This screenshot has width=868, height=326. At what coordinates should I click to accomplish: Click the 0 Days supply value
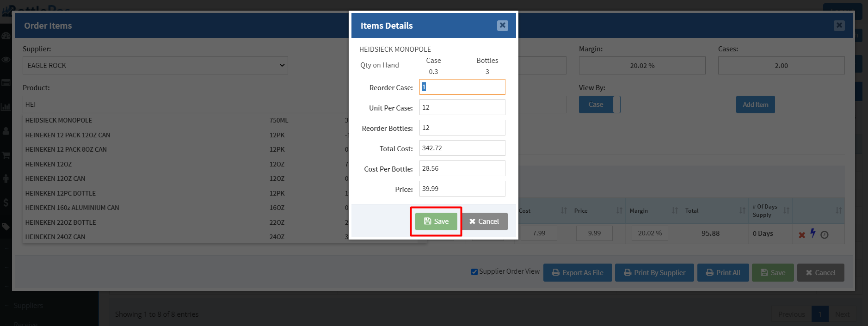coord(763,234)
